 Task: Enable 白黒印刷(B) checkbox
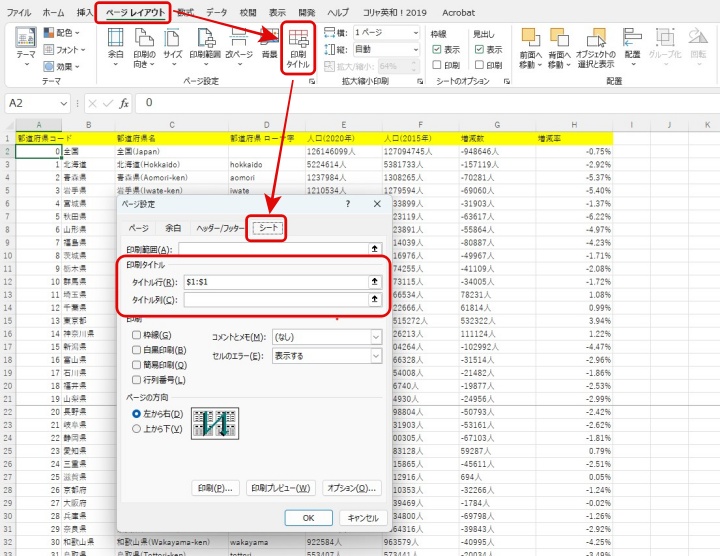136,350
